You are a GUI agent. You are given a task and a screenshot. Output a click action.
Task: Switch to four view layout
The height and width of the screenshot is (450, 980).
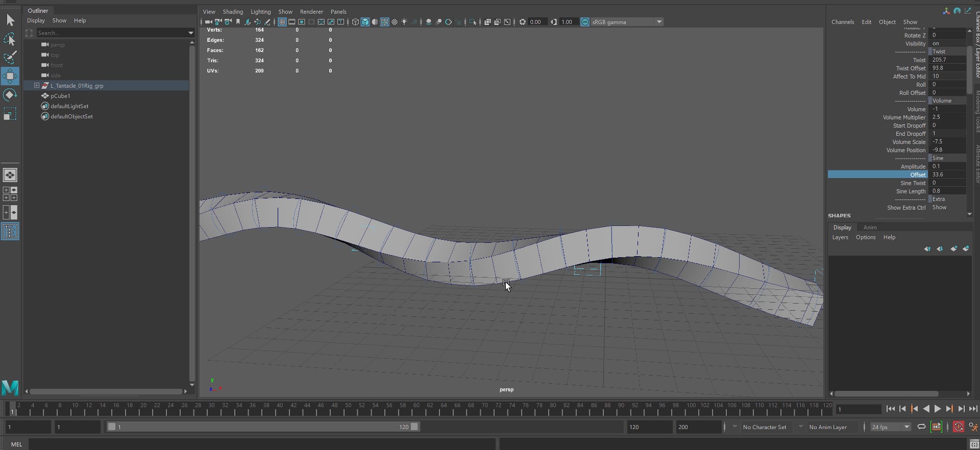coord(10,194)
